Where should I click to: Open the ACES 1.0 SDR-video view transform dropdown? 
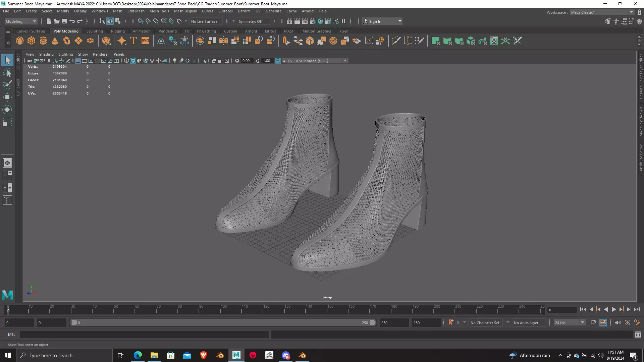click(x=345, y=61)
